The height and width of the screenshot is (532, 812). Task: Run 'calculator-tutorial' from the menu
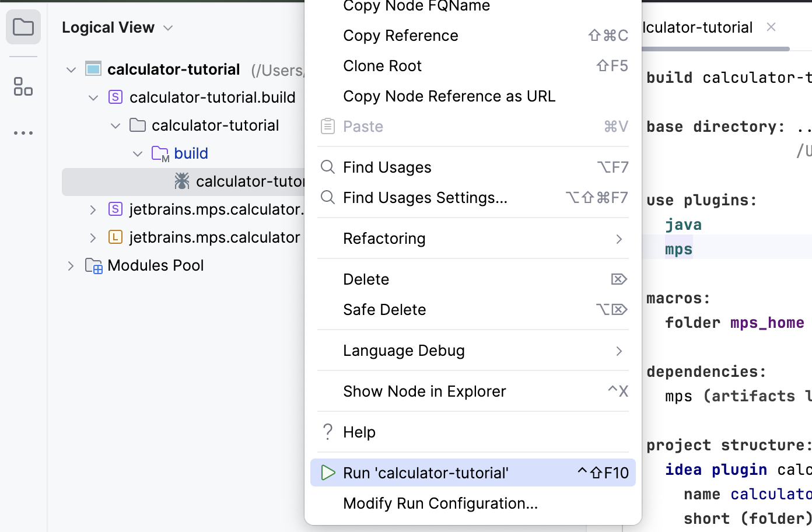(426, 473)
